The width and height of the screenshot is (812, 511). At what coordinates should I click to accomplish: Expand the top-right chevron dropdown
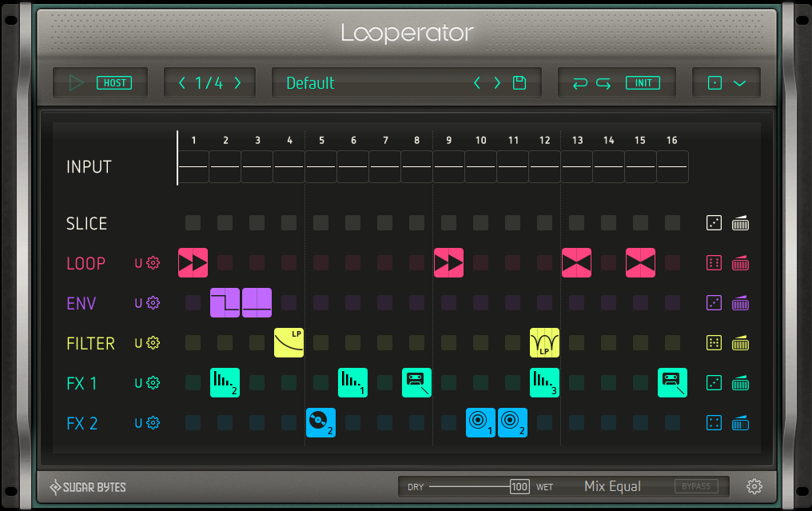tap(739, 83)
